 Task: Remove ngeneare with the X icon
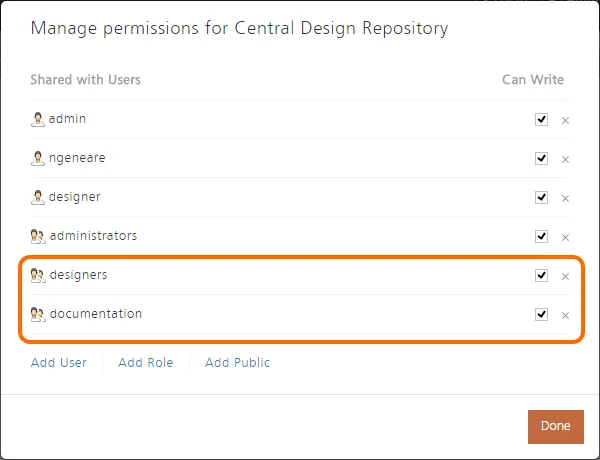[x=565, y=160]
